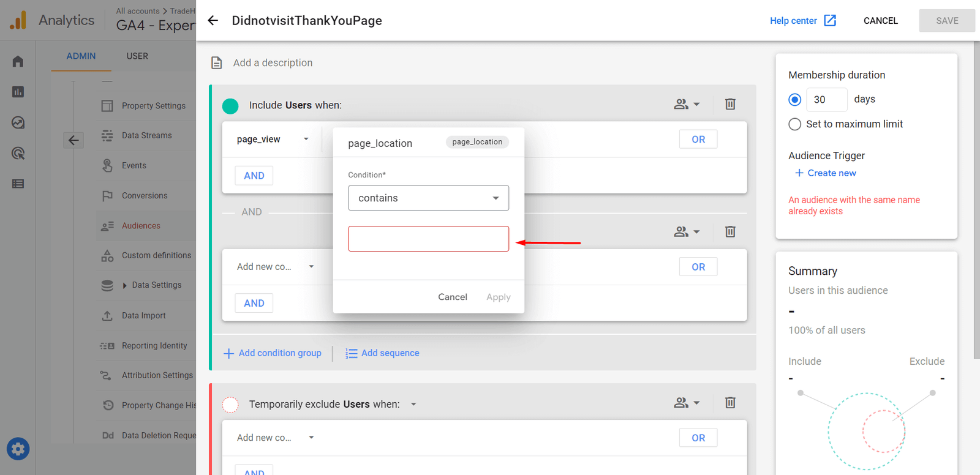Expand the Data Settings tree item
The image size is (980, 475).
click(x=125, y=285)
